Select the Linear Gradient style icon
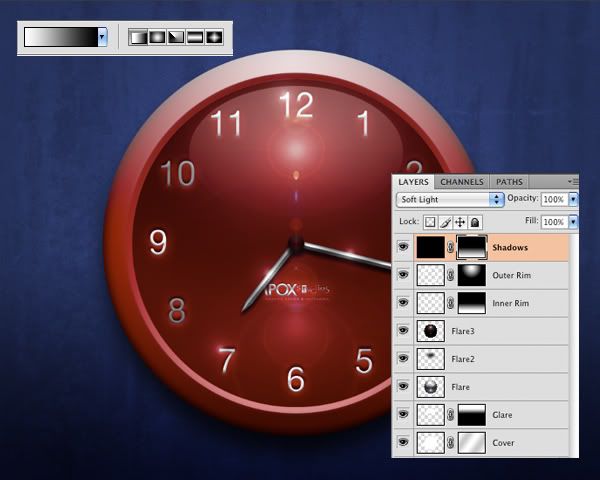Viewport: 600px width, 480px height. 139,37
